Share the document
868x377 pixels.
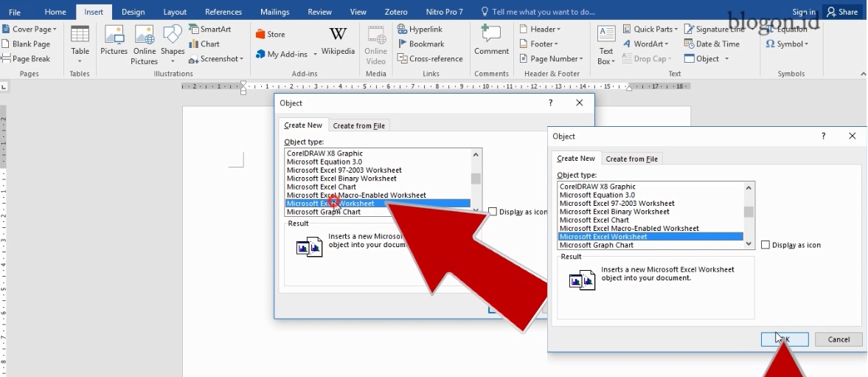point(842,12)
